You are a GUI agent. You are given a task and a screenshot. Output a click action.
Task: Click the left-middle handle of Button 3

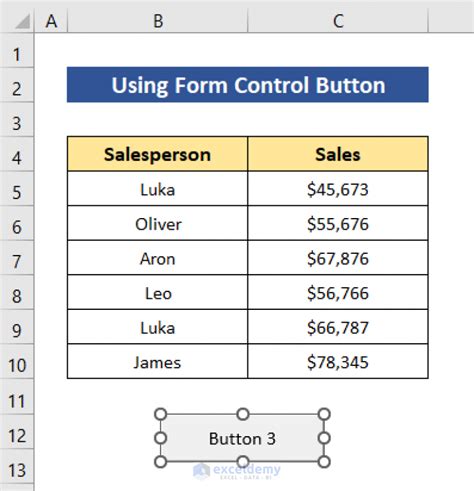pyautogui.click(x=161, y=438)
